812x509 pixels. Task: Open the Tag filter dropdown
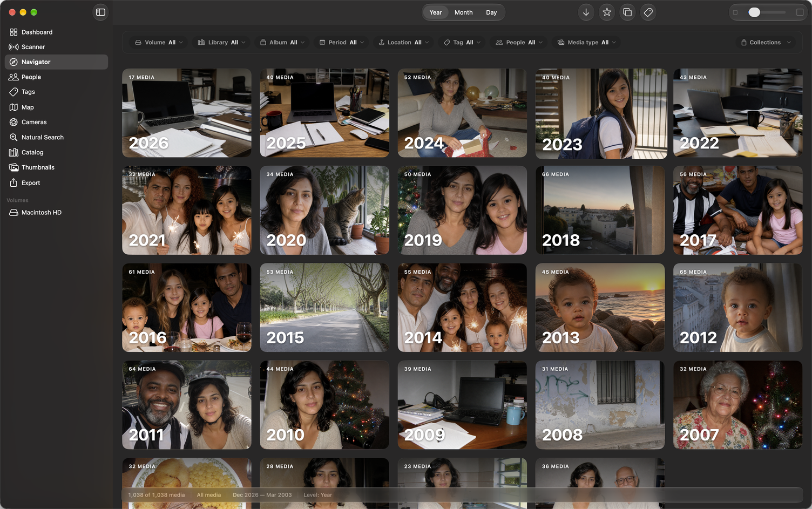[462, 42]
